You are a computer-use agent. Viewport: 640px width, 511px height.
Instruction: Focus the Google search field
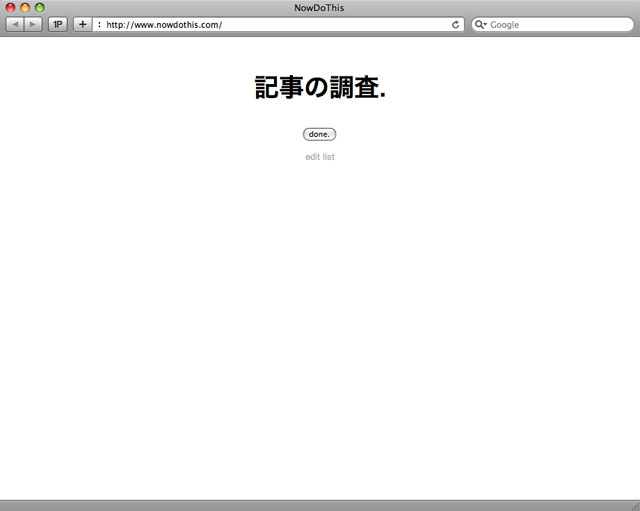point(553,24)
